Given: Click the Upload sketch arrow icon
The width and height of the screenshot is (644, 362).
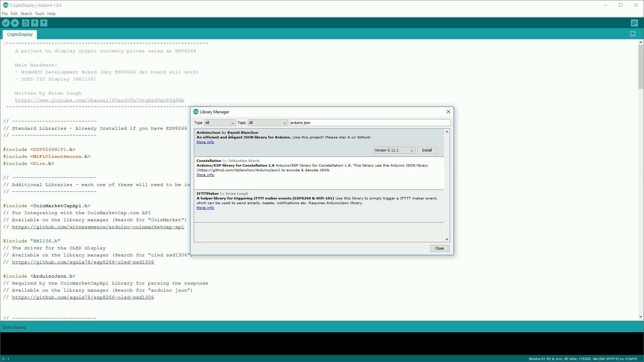Looking at the screenshot, I should point(15,23).
